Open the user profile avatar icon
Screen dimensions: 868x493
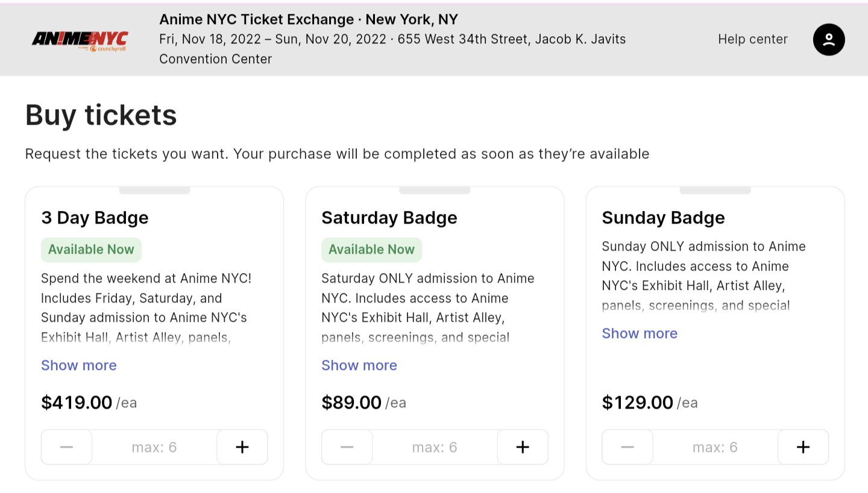[829, 40]
